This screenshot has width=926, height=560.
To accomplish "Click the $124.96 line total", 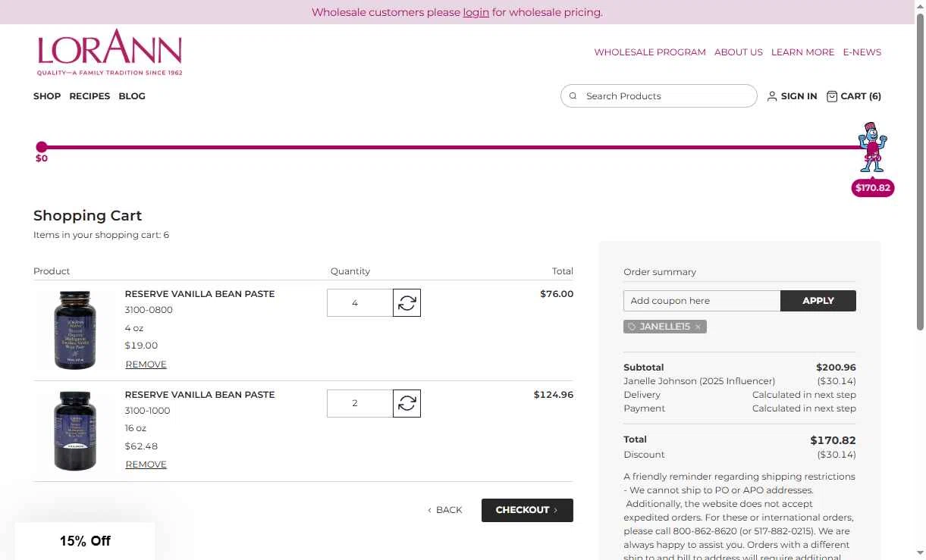I will 554,395.
